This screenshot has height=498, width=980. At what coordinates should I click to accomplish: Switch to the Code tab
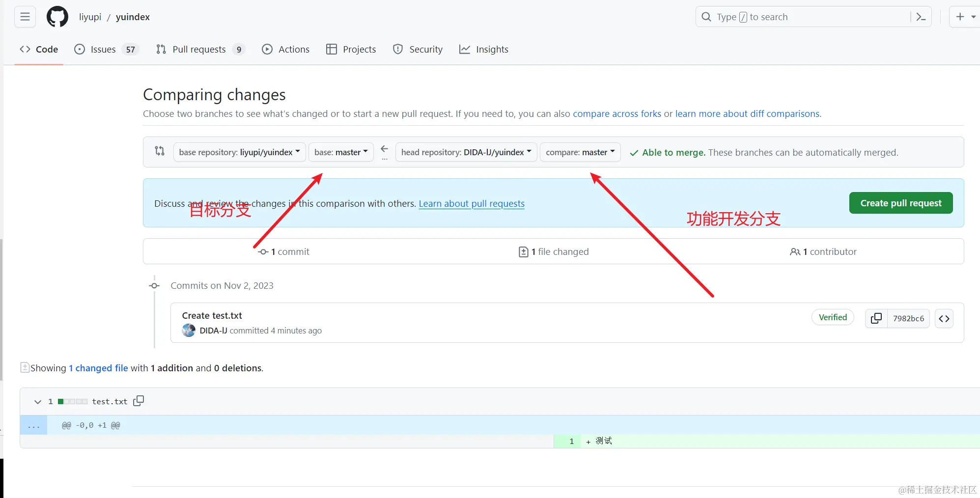(x=39, y=49)
